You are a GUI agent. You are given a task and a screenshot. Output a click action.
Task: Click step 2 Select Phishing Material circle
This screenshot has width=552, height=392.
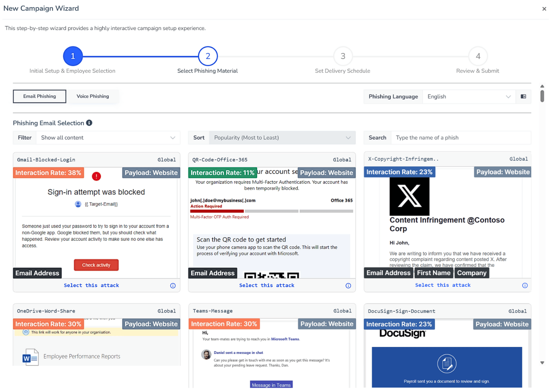pyautogui.click(x=208, y=56)
